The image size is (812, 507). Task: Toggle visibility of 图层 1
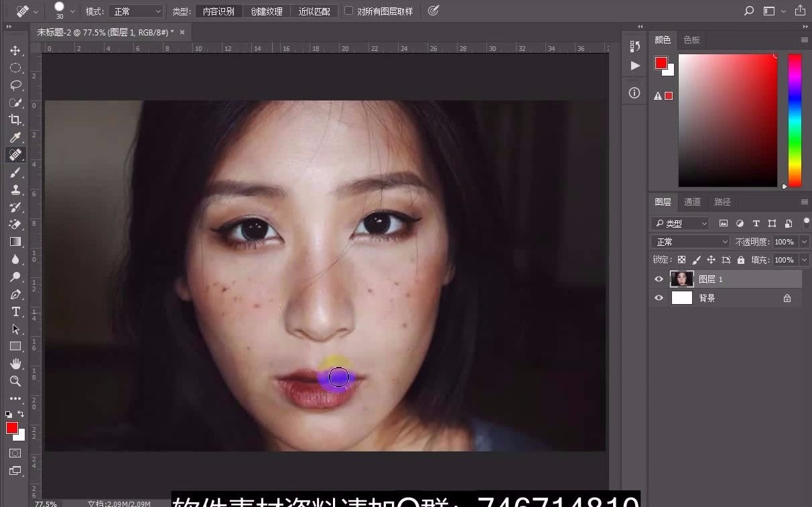(659, 279)
